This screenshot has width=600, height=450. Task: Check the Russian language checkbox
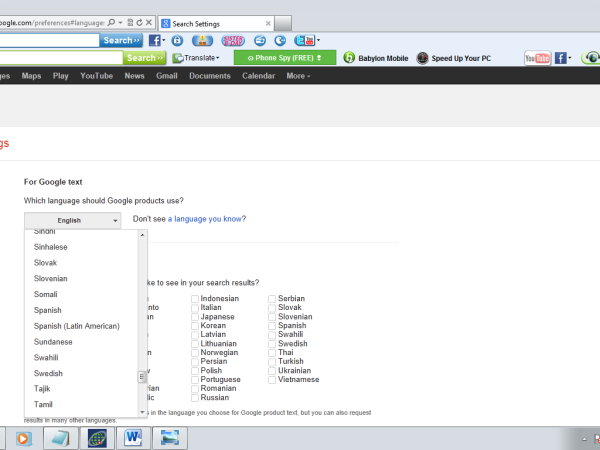tap(195, 398)
